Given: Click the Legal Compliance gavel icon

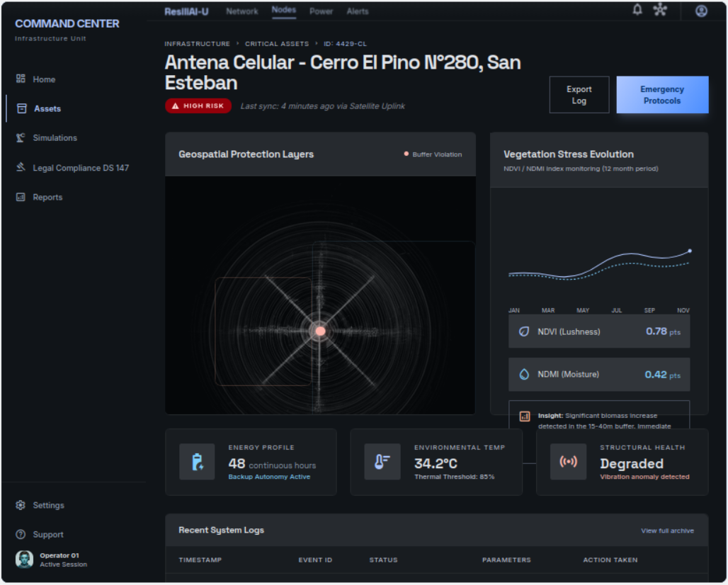Looking at the screenshot, I should point(21,167).
